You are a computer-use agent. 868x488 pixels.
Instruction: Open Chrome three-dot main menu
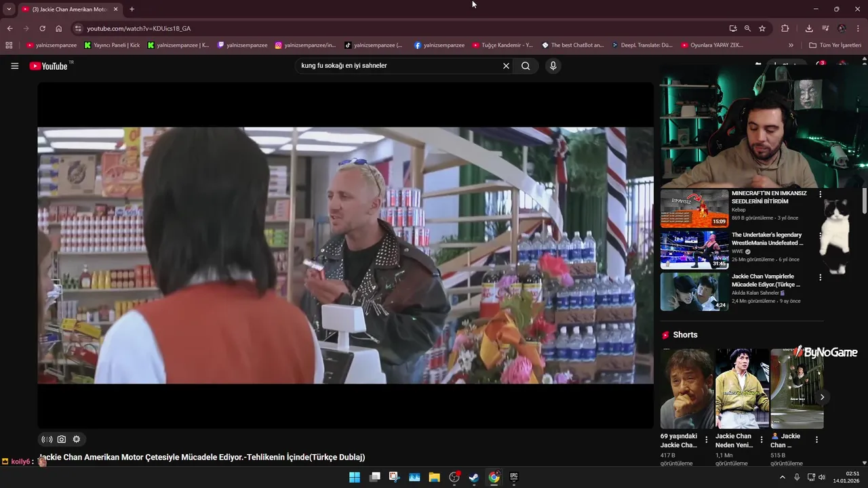click(859, 28)
